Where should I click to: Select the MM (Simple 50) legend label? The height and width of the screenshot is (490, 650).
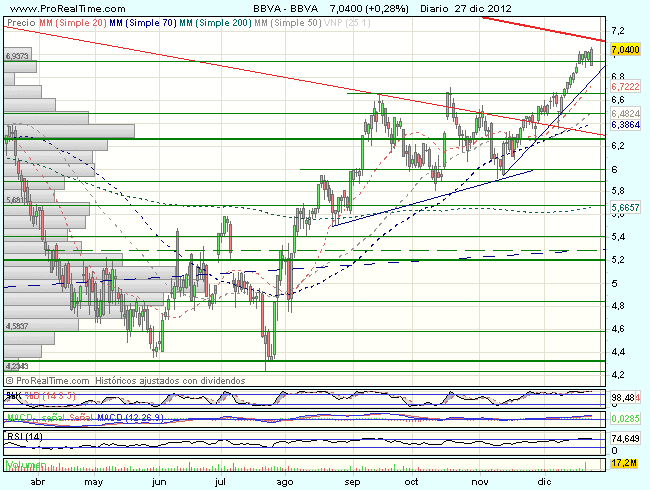click(288, 23)
